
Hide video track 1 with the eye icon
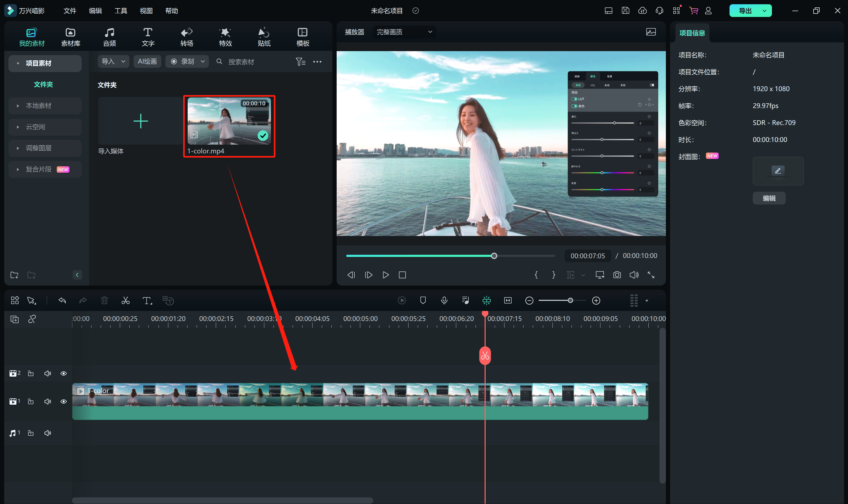[x=64, y=402]
